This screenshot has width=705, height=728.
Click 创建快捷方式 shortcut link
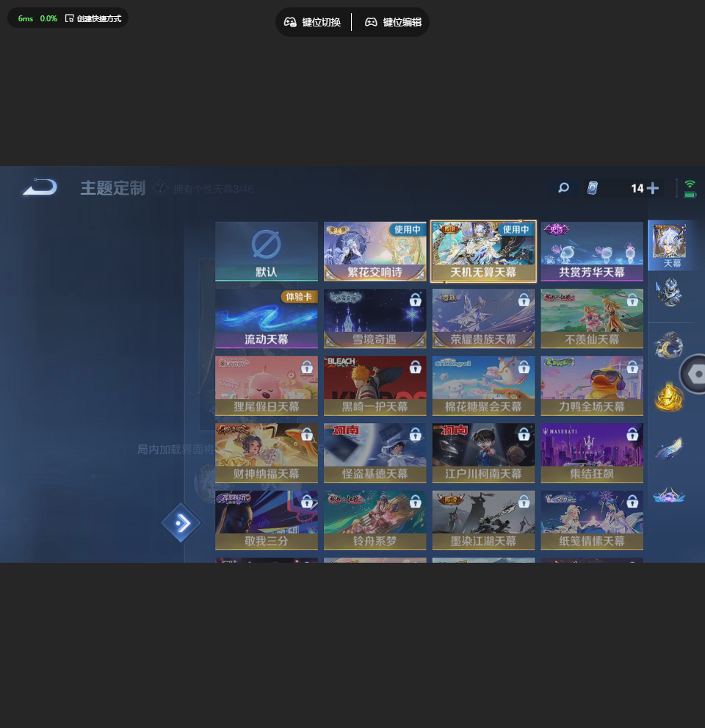(x=93, y=18)
